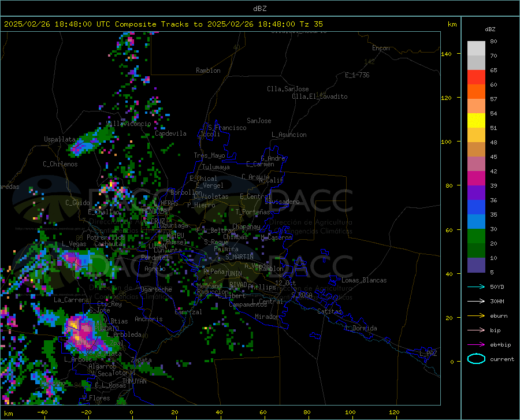Click the '-40' km tick on horizontal axis
The width and height of the screenshot is (520, 420).
coord(42,412)
